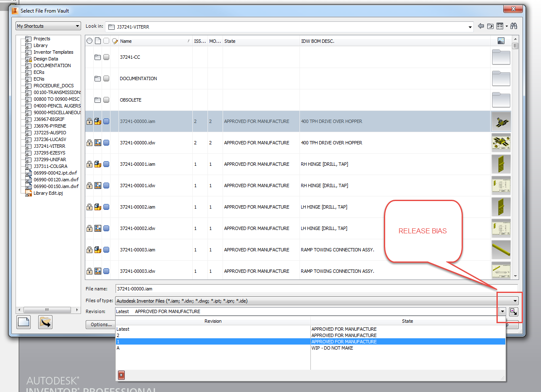Click the lock icon beside 37241-00000.iam
This screenshot has height=392, width=541.
click(x=89, y=121)
